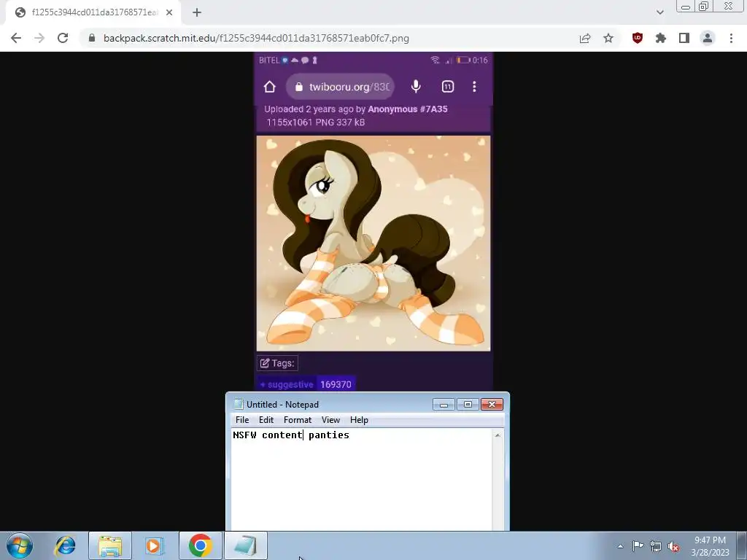Click the Anonymous #7A35 uploader text

coord(408,109)
